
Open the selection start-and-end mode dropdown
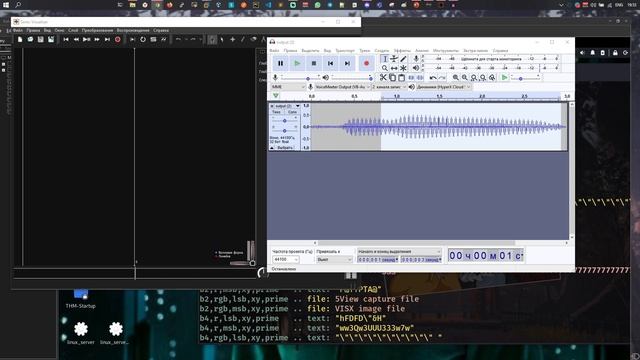point(399,252)
